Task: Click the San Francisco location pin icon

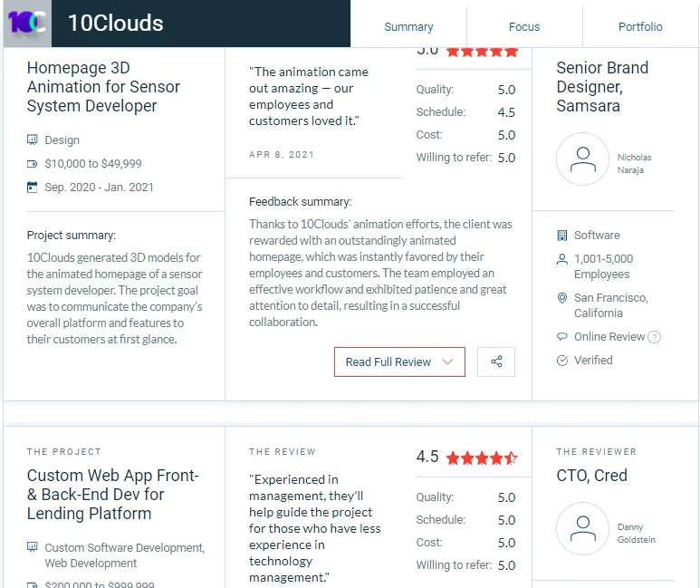Action: point(562,298)
